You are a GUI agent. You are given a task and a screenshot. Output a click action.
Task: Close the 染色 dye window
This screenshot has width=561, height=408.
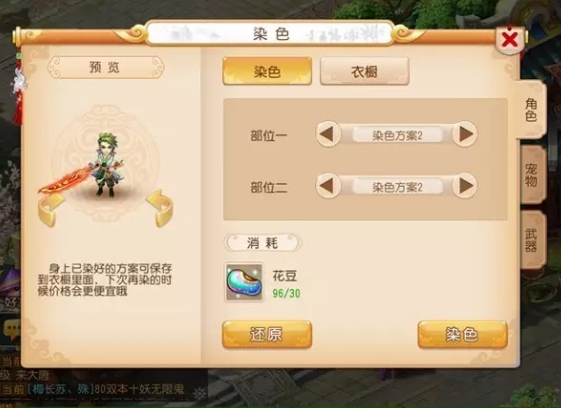click(x=509, y=39)
